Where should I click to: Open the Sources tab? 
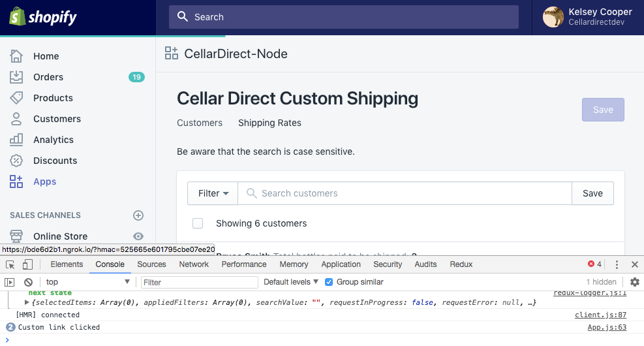coord(151,264)
